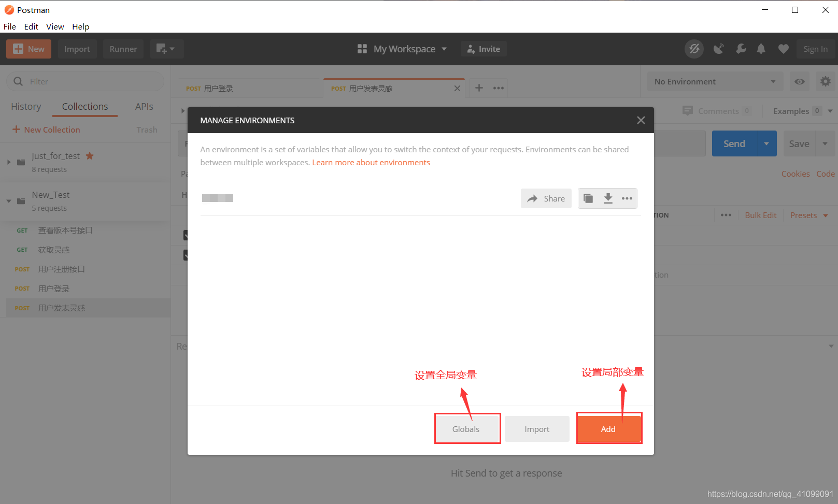
Task: Expand the response pane chevron
Action: (831, 346)
